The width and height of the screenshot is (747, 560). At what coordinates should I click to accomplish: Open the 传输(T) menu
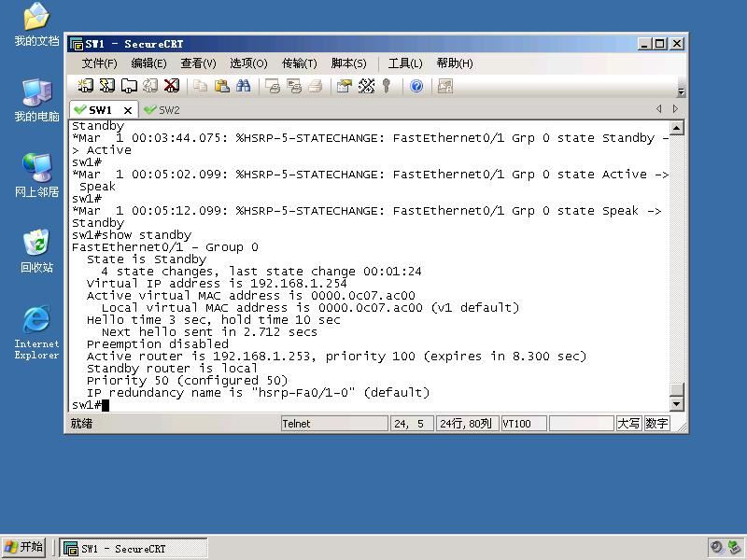tap(299, 63)
